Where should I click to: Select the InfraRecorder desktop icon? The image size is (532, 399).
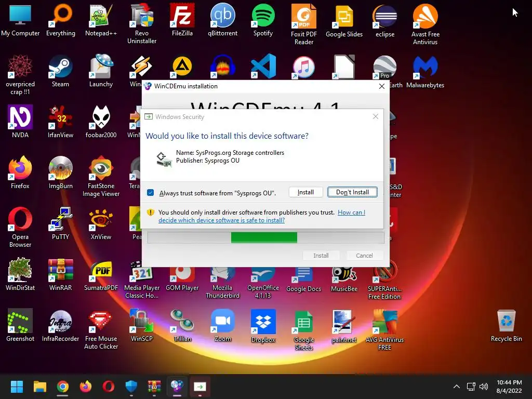pyautogui.click(x=60, y=326)
